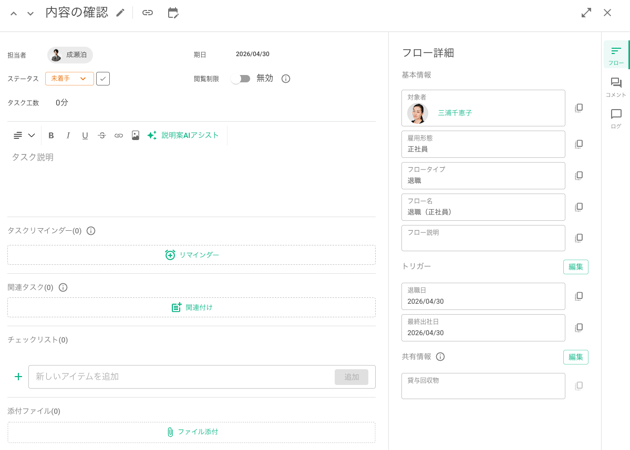Image resolution: width=630 pixels, height=450 pixels.
Task: Switch to the コメント tab
Action: pos(615,87)
